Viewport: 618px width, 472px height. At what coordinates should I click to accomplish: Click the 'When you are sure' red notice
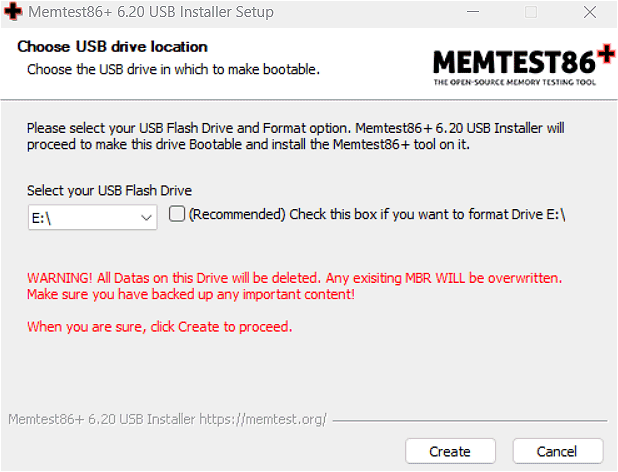(160, 327)
